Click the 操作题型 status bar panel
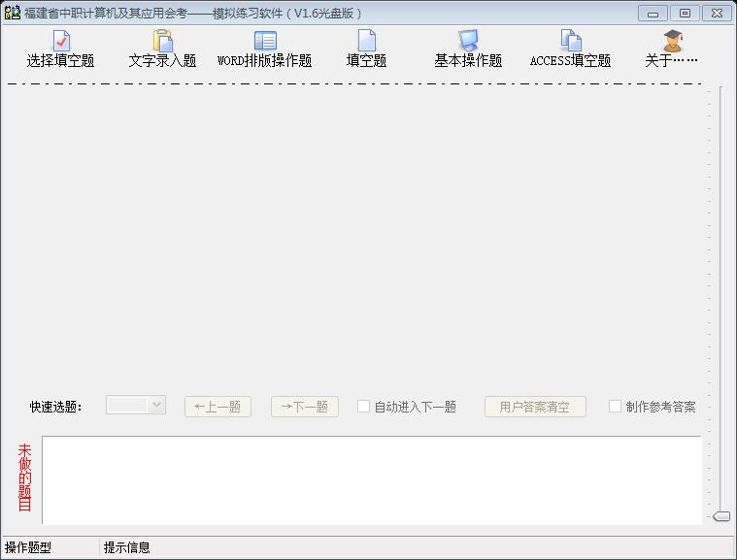Image resolution: width=737 pixels, height=560 pixels. (x=50, y=547)
